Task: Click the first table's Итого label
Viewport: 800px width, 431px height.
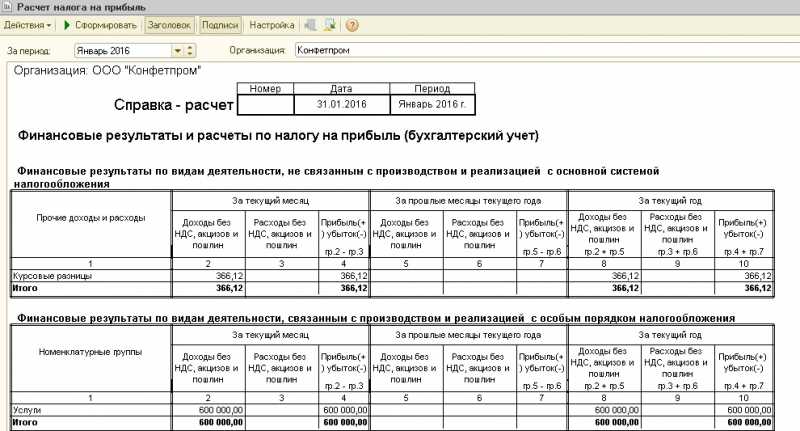Action: 25,288
